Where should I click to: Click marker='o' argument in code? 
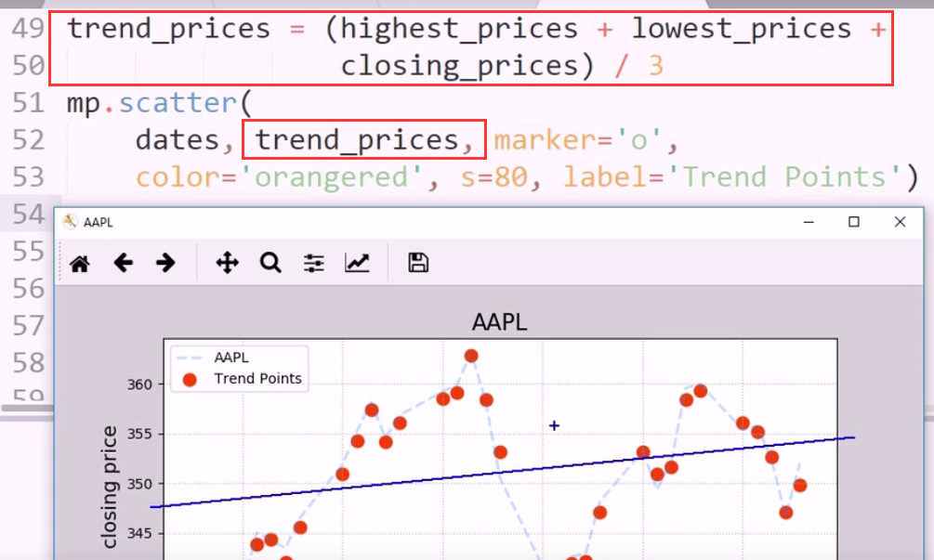pyautogui.click(x=577, y=140)
